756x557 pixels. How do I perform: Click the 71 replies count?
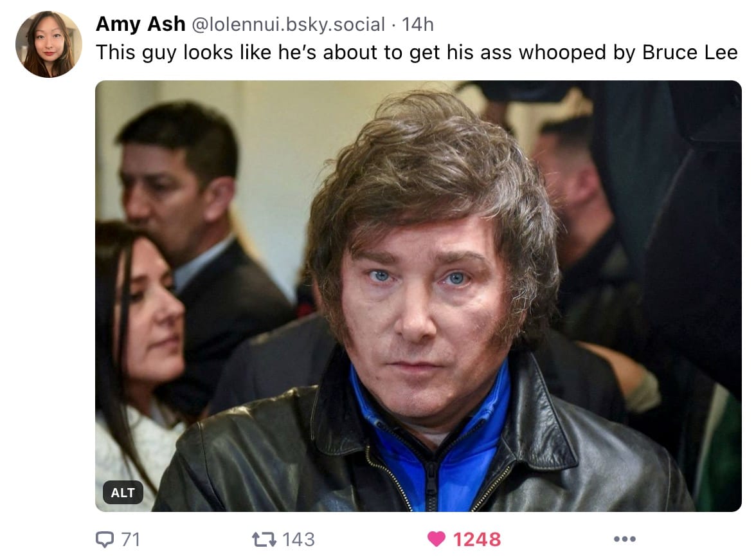[130, 539]
